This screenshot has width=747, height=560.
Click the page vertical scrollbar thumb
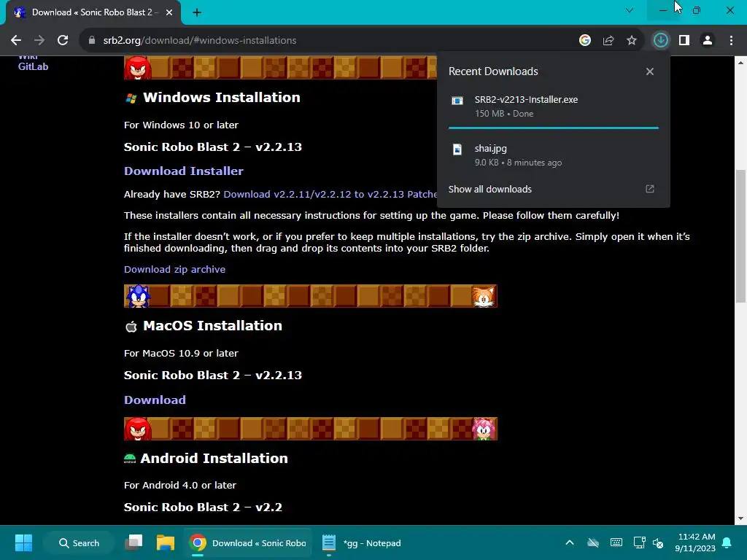[740, 236]
